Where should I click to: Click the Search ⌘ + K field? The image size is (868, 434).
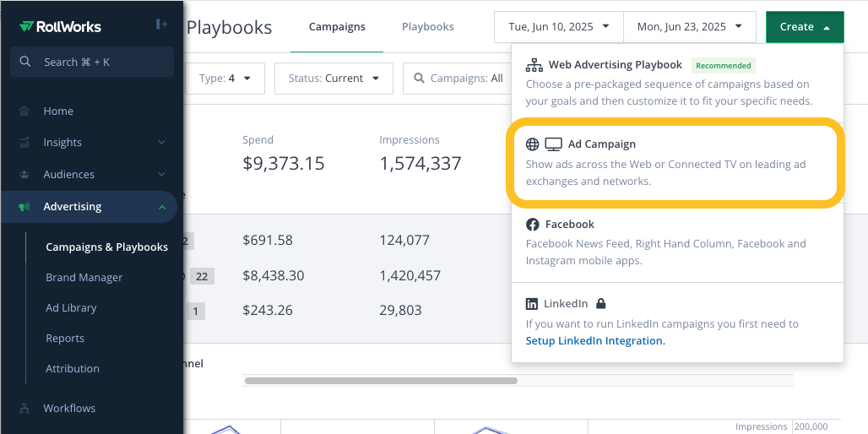(92, 62)
